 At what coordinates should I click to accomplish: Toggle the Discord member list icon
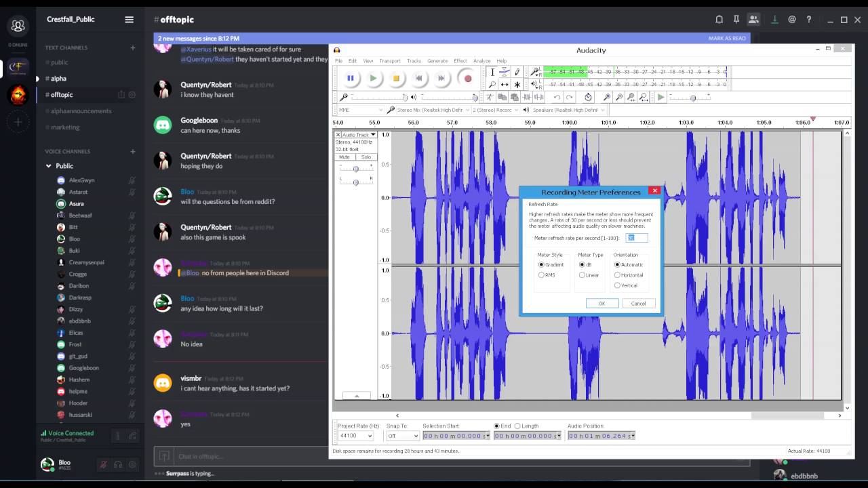tap(753, 20)
